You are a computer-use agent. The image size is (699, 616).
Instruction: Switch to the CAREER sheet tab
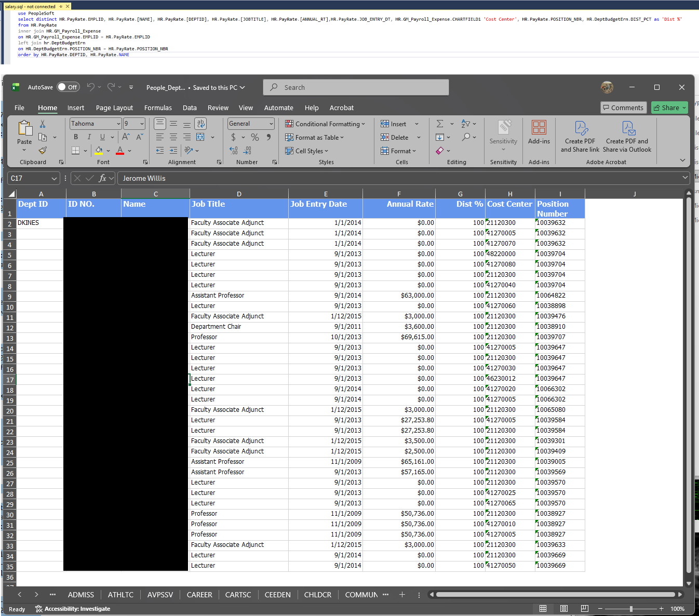click(x=199, y=595)
